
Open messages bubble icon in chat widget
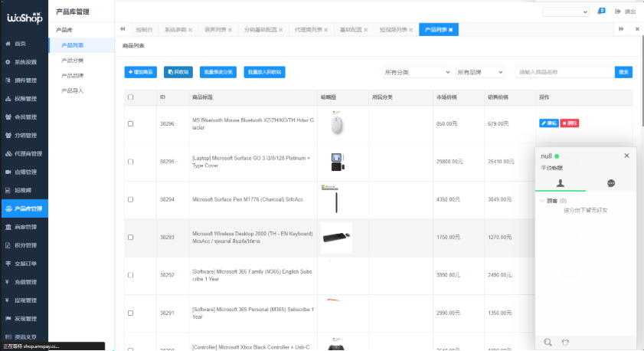click(611, 183)
